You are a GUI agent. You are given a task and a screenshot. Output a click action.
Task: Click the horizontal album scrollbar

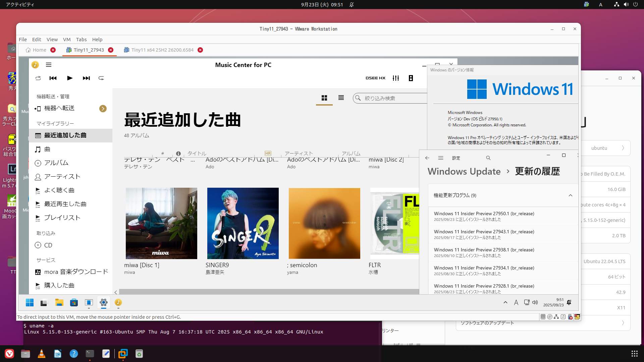tap(268, 292)
